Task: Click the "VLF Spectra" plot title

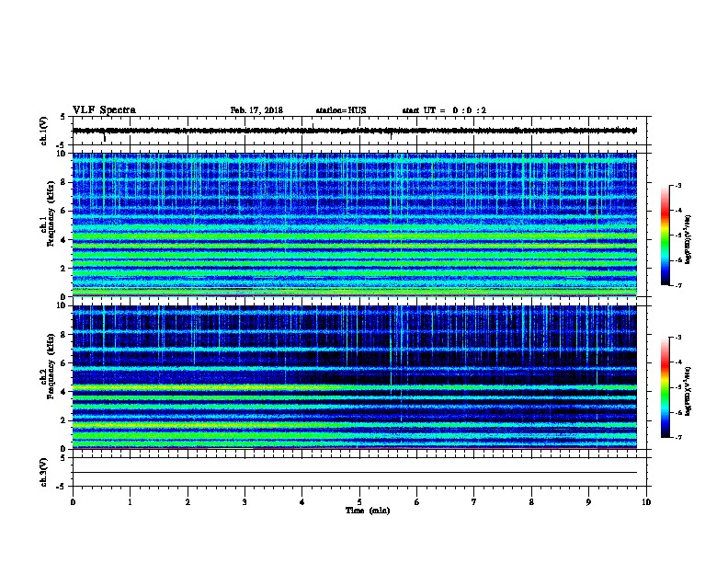Action: pos(104,110)
